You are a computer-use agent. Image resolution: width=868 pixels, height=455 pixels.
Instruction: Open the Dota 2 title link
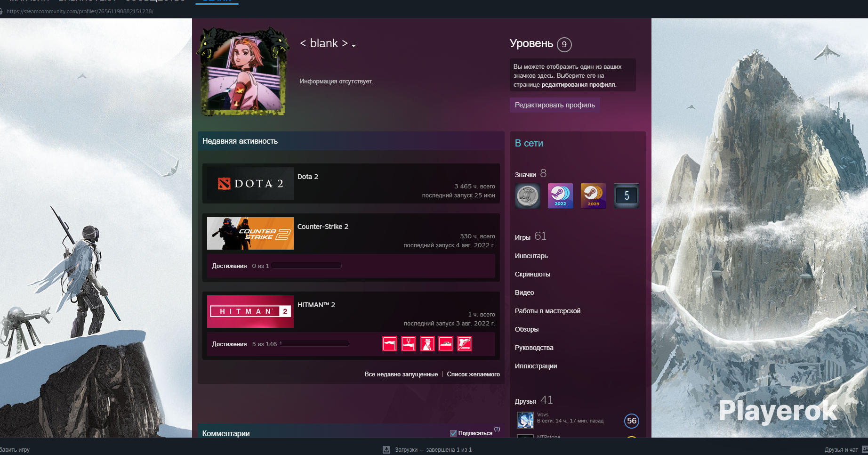(308, 177)
